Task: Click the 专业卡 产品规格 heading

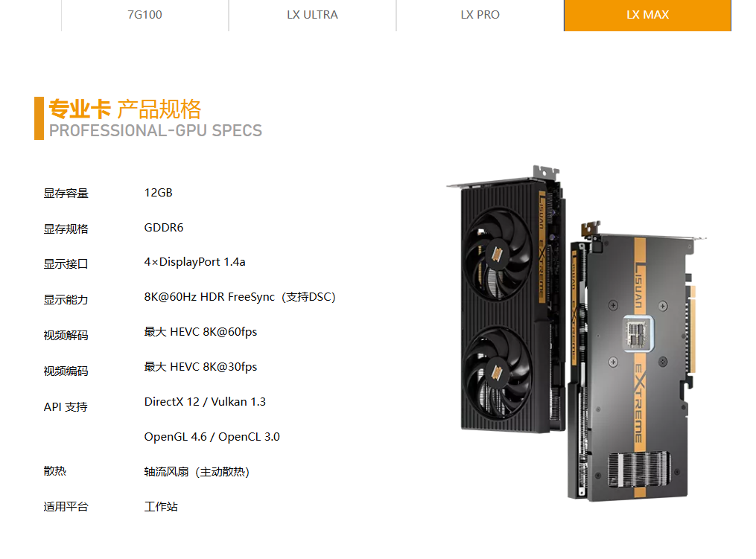Action: coord(125,109)
